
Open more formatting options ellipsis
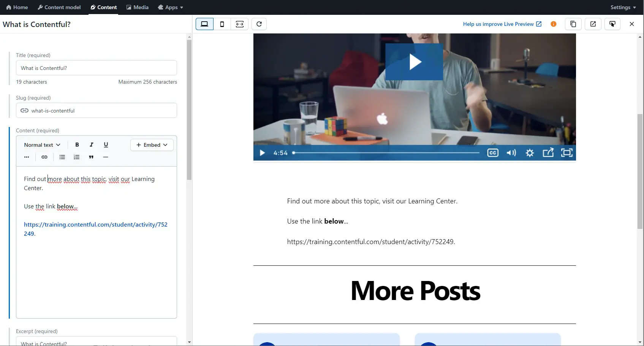click(27, 157)
